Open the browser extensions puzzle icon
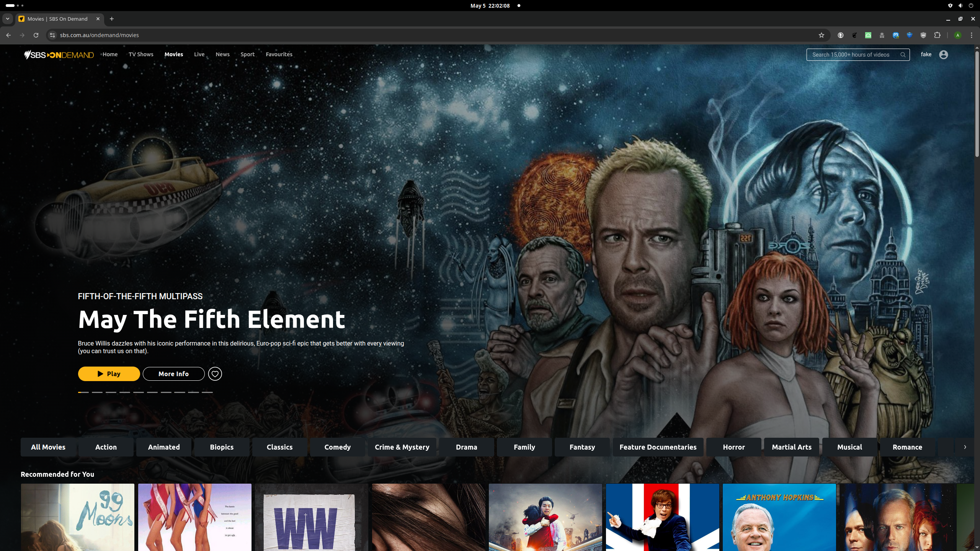980x551 pixels. point(937,35)
